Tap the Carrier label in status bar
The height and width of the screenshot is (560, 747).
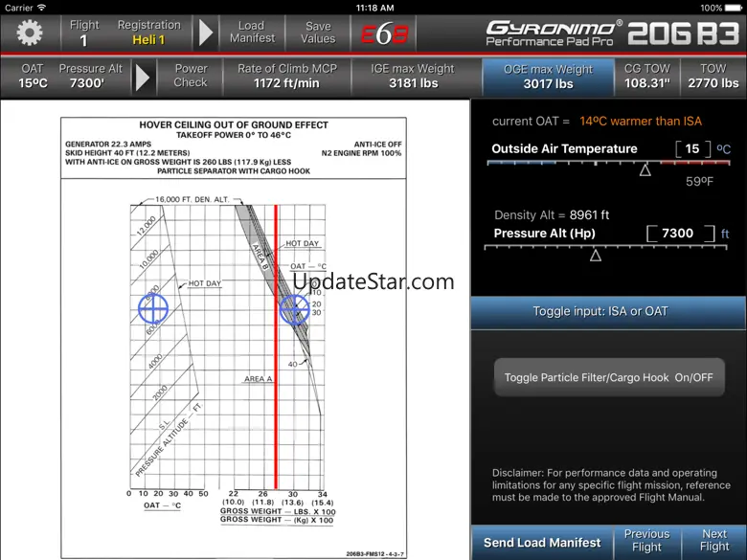coord(19,8)
